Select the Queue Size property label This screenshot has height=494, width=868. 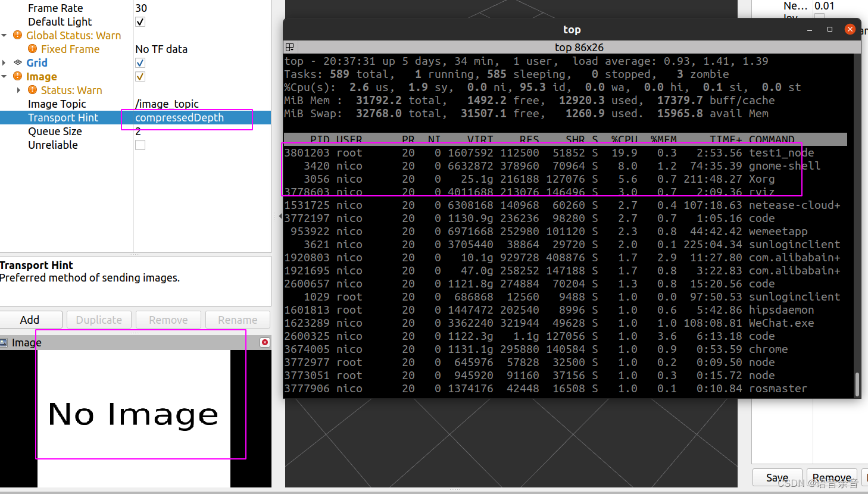coord(55,131)
